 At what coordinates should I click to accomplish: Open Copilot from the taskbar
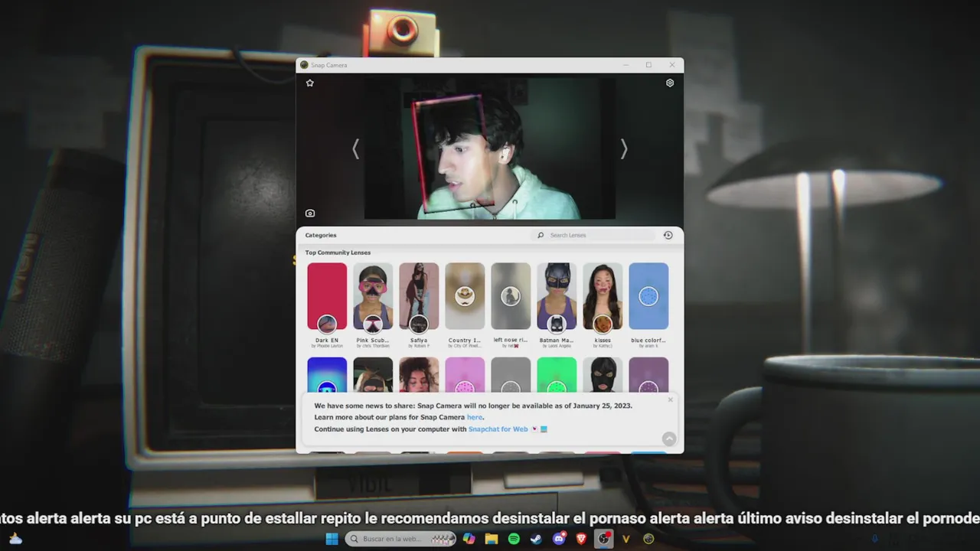(x=469, y=539)
